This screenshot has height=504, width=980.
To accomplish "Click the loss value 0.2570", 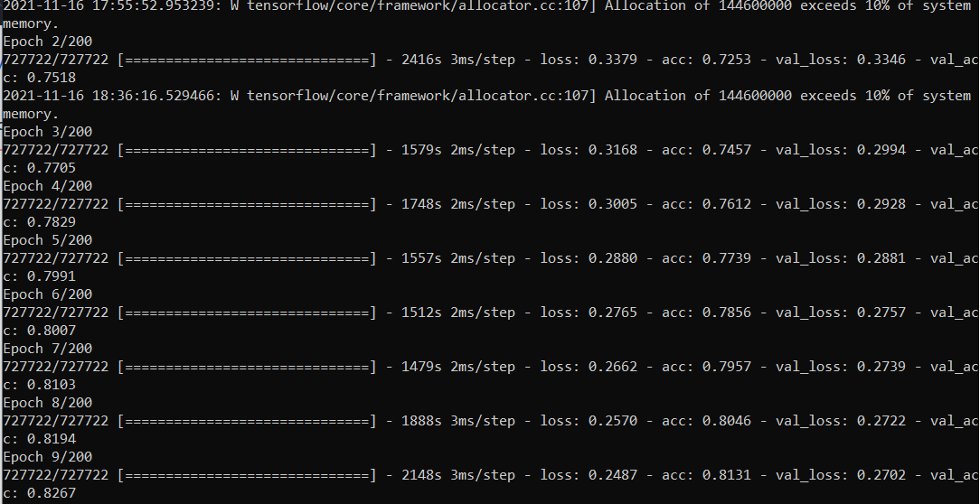I will [613, 422].
